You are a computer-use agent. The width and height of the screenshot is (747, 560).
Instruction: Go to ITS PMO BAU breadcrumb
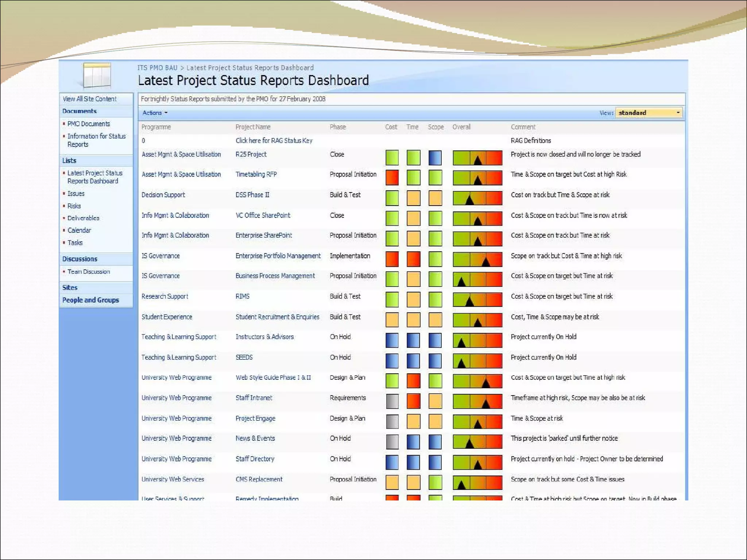[x=157, y=68]
